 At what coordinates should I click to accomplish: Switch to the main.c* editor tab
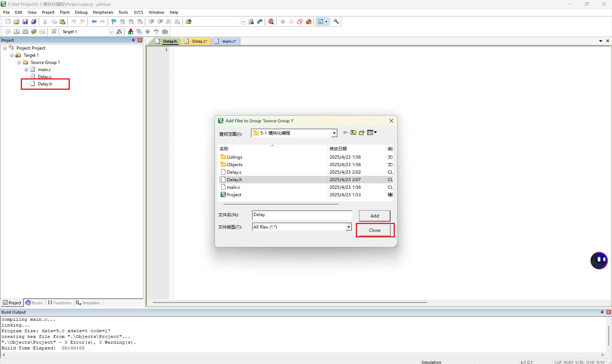(229, 41)
